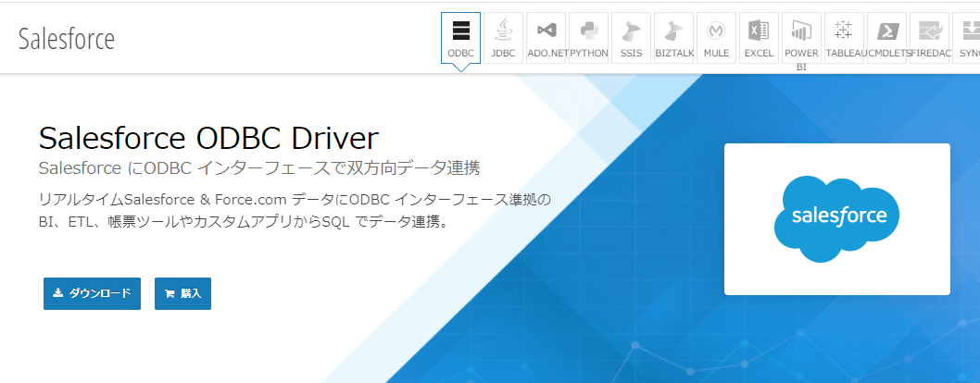Screen dimensions: 980x383
Task: Choose the FireDAC components icon
Action: click(929, 38)
